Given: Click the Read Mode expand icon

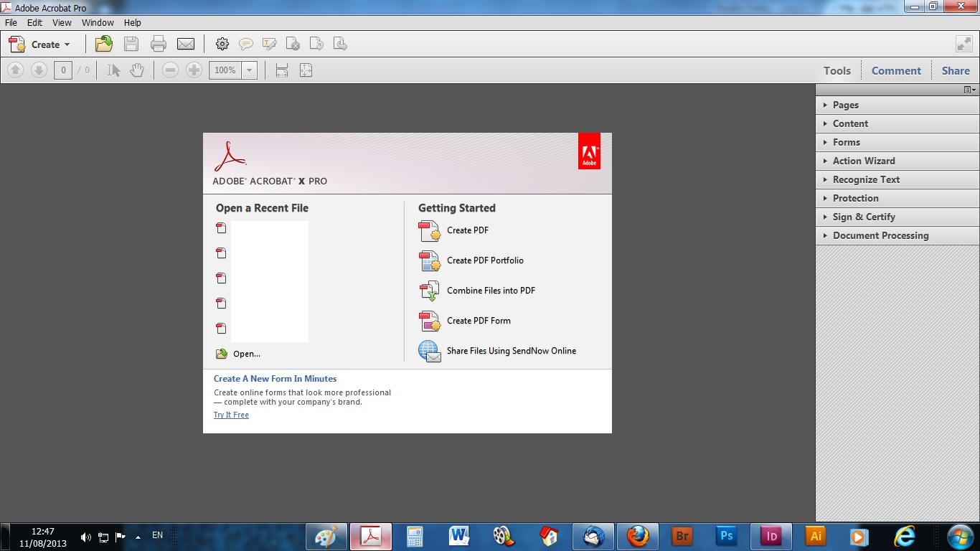Looking at the screenshot, I should pos(964,44).
